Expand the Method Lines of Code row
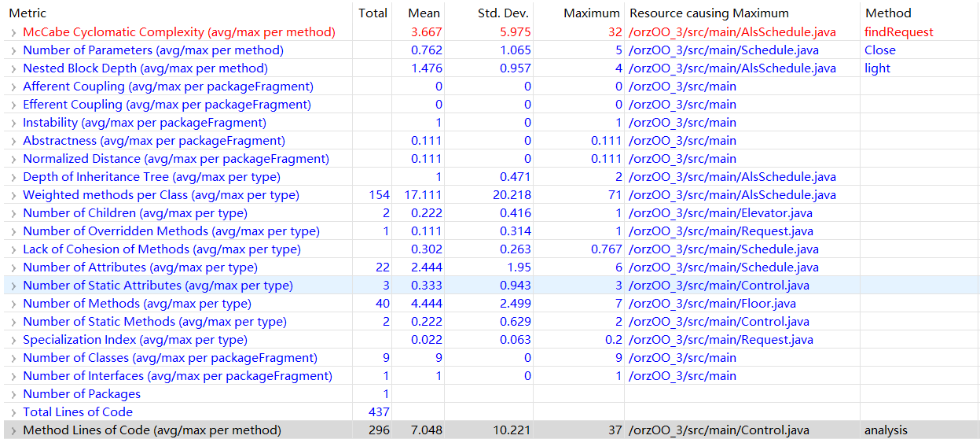 [13, 430]
